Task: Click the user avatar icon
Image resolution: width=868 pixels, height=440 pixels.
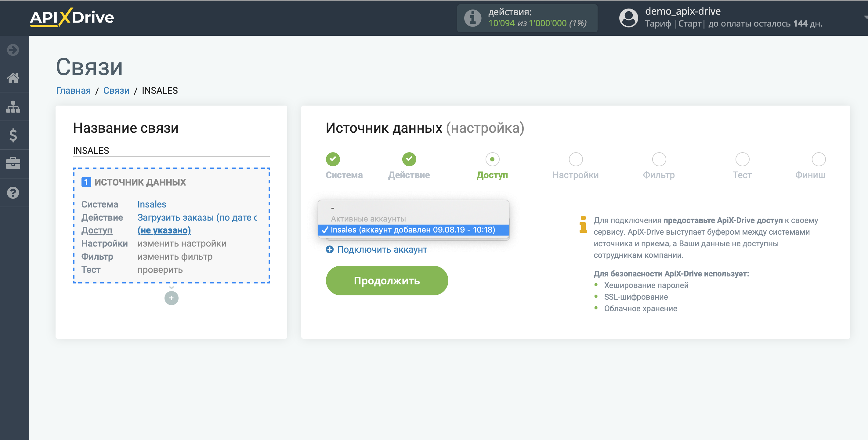Action: point(628,18)
